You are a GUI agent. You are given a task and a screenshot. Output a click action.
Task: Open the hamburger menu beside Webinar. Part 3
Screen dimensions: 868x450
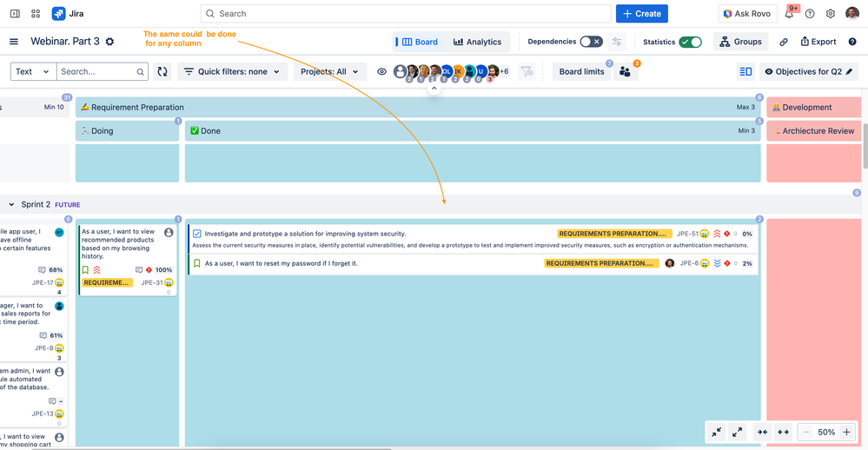click(14, 42)
